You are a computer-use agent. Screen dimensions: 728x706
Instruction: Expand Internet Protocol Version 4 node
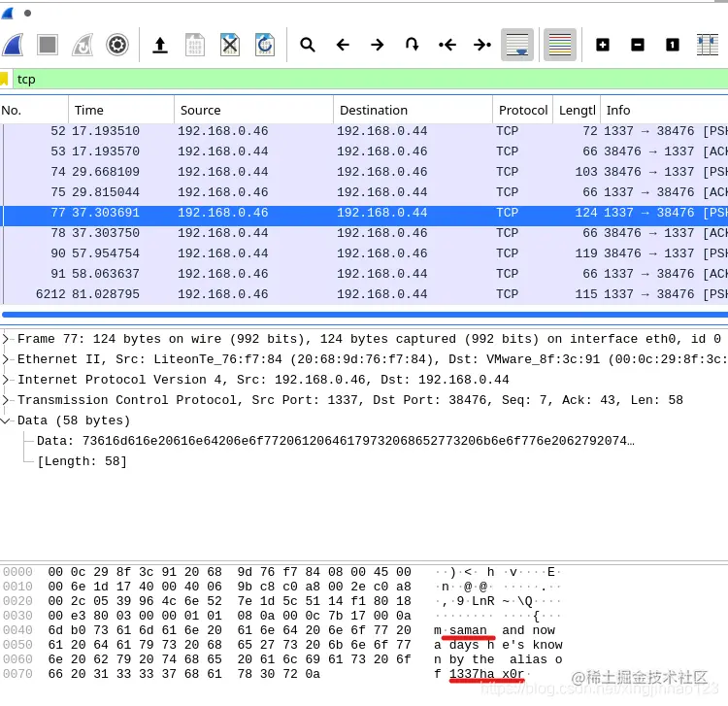(6, 380)
